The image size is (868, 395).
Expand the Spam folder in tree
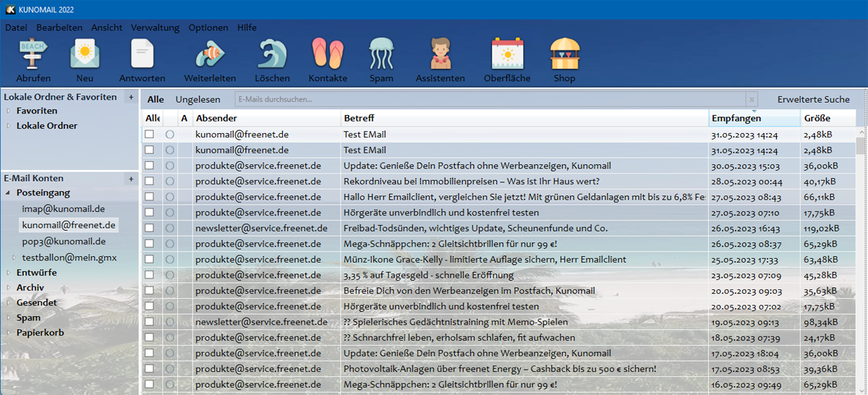[x=9, y=318]
